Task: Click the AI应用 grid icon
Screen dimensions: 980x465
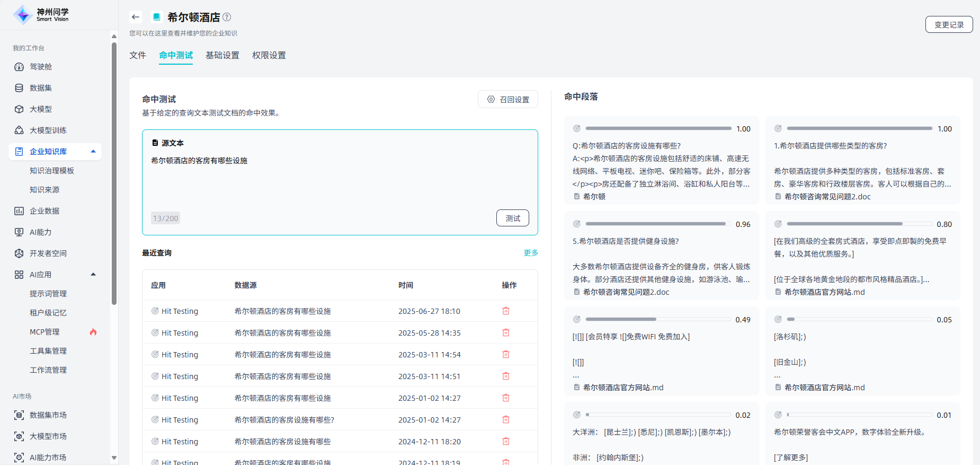Action: click(x=19, y=275)
